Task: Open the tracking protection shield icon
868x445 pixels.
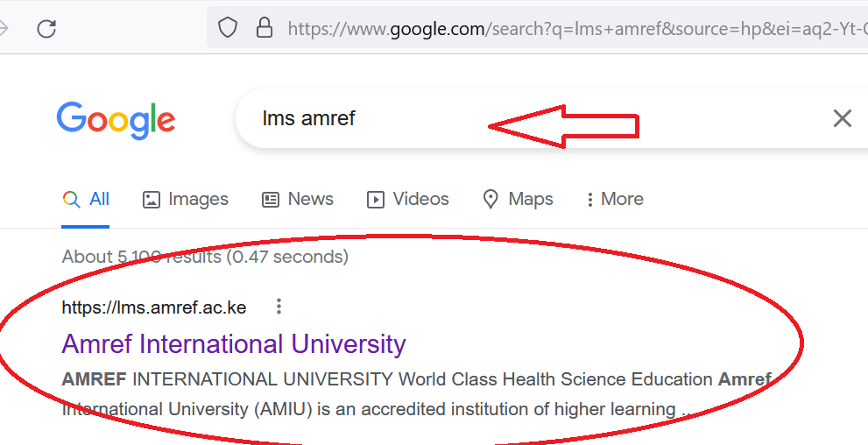Action: (228, 28)
